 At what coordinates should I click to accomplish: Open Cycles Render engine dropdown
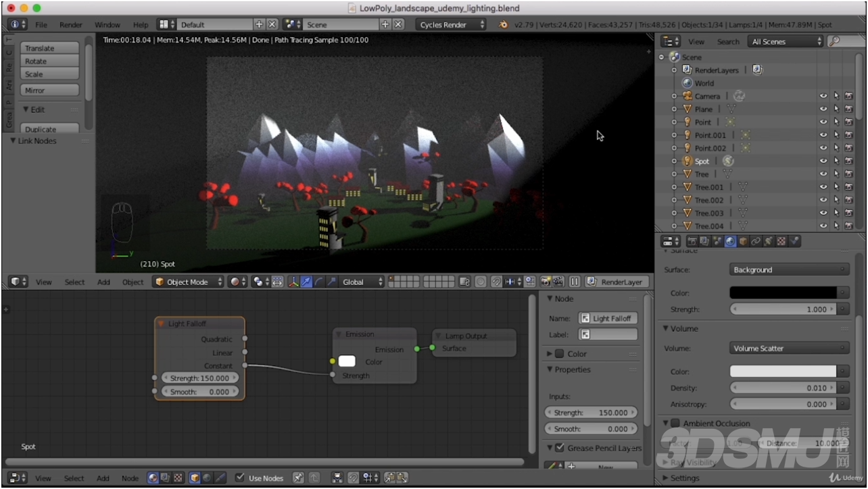click(451, 24)
